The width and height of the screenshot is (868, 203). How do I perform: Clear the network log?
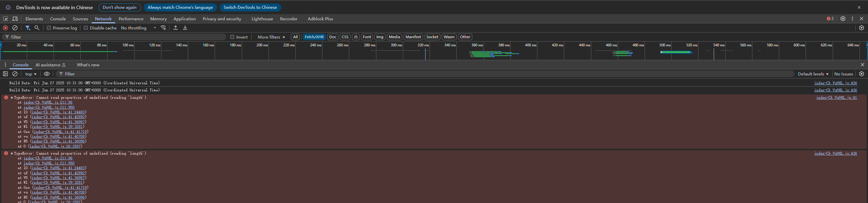pyautogui.click(x=15, y=28)
